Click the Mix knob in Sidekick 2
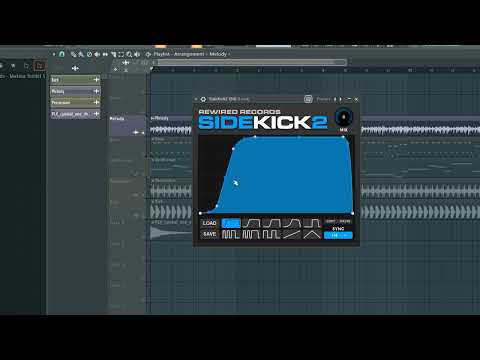The image size is (480, 360). [x=343, y=117]
